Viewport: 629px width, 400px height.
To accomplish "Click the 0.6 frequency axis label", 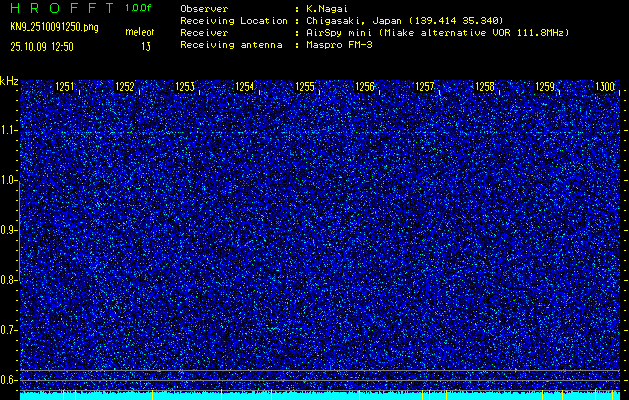I will click(x=9, y=379).
